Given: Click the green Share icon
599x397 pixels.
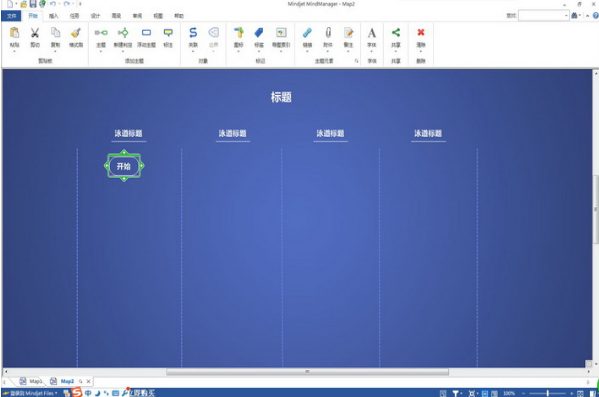Looking at the screenshot, I should [x=396, y=32].
